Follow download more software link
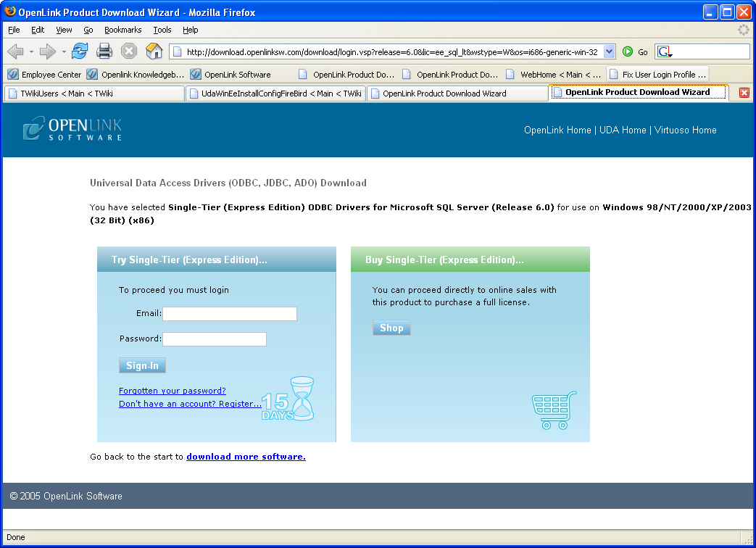This screenshot has width=756, height=548. 246,457
